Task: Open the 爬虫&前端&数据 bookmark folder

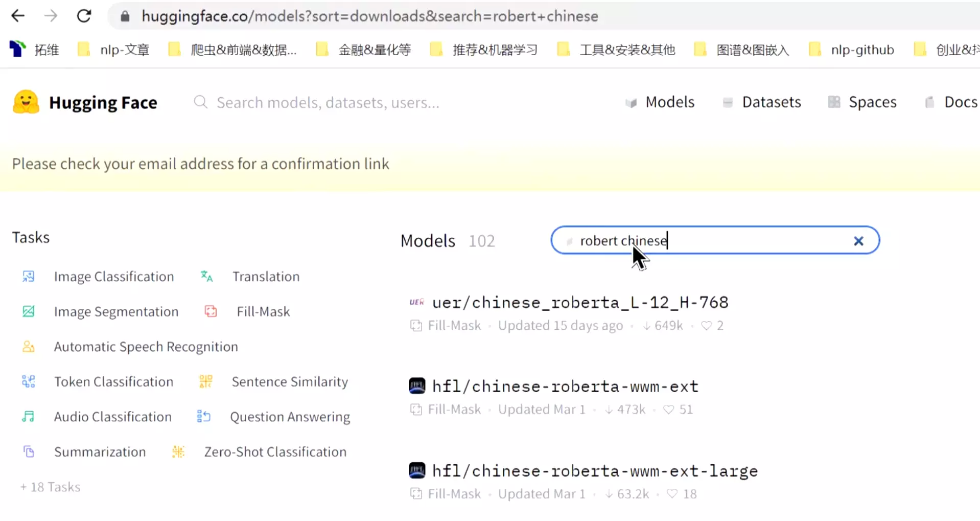Action: 232,50
